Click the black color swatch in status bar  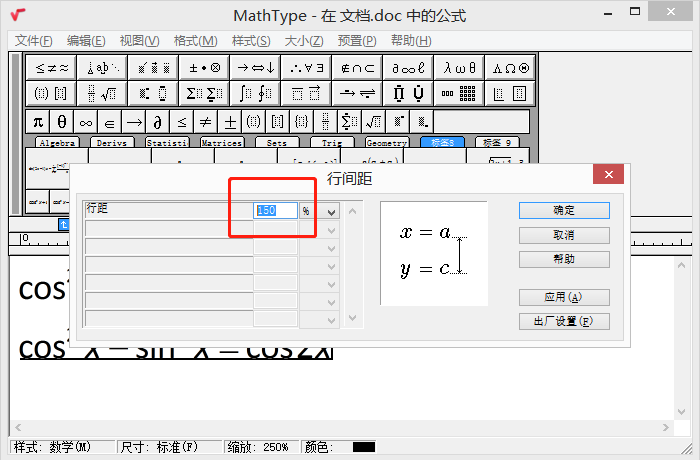tap(364, 447)
